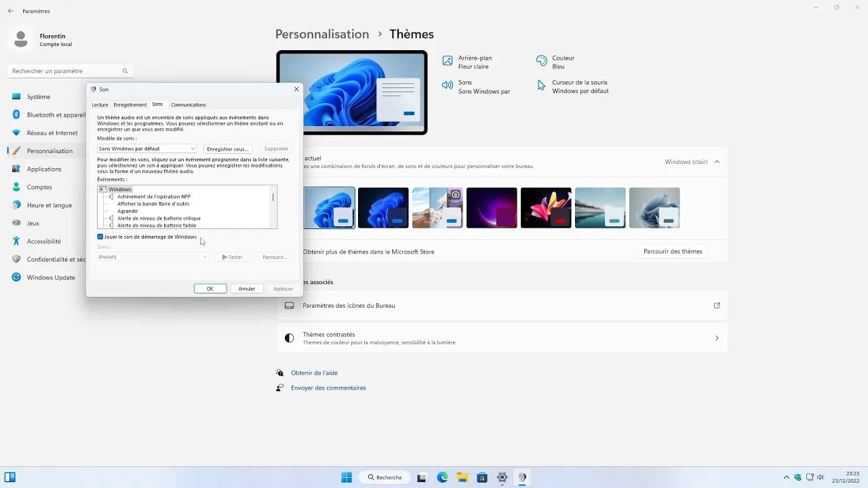This screenshot has width=868, height=488.
Task: Switch to the Lecture tab
Action: click(x=100, y=105)
